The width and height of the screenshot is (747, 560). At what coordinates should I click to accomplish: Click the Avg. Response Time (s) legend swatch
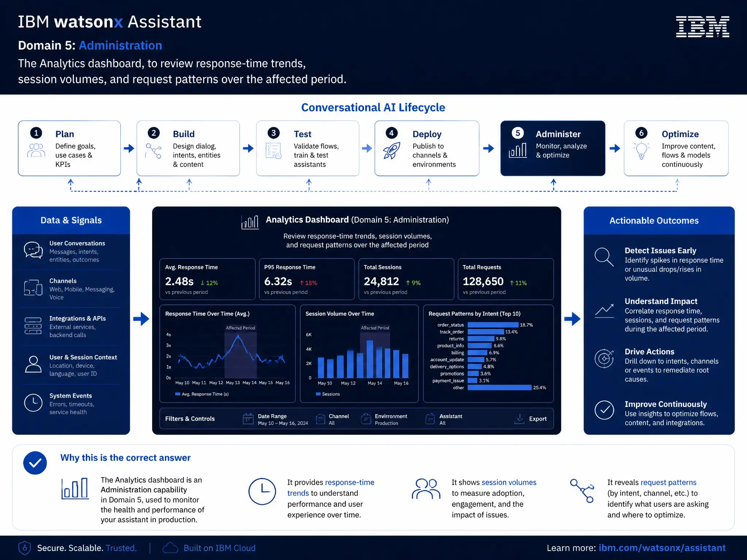pos(178,394)
